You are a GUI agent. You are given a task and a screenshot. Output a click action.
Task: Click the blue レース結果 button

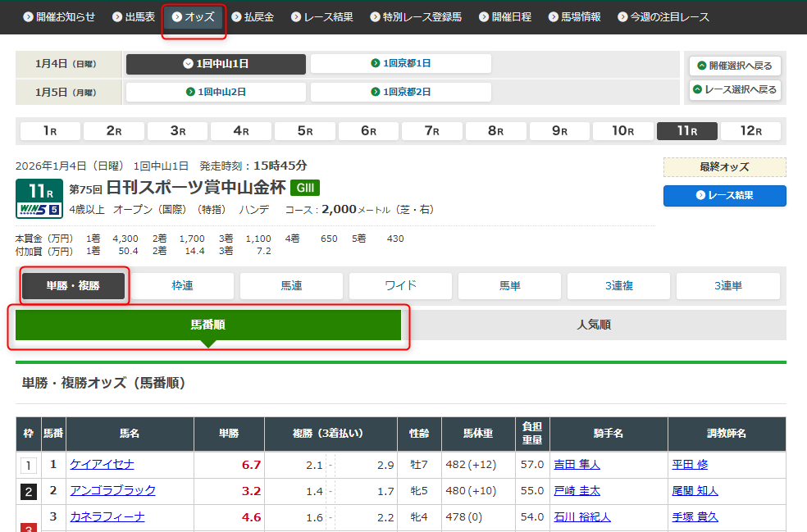click(x=724, y=196)
